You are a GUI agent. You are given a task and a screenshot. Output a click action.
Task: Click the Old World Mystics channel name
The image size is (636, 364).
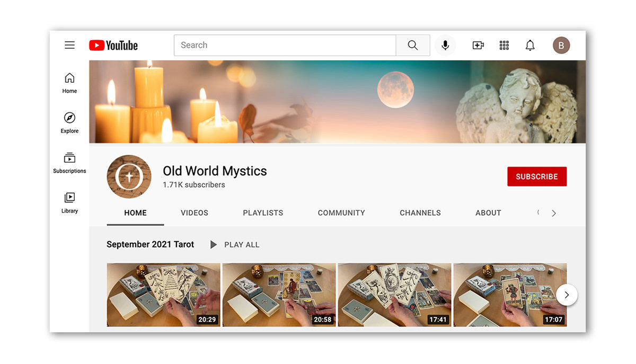coord(215,171)
